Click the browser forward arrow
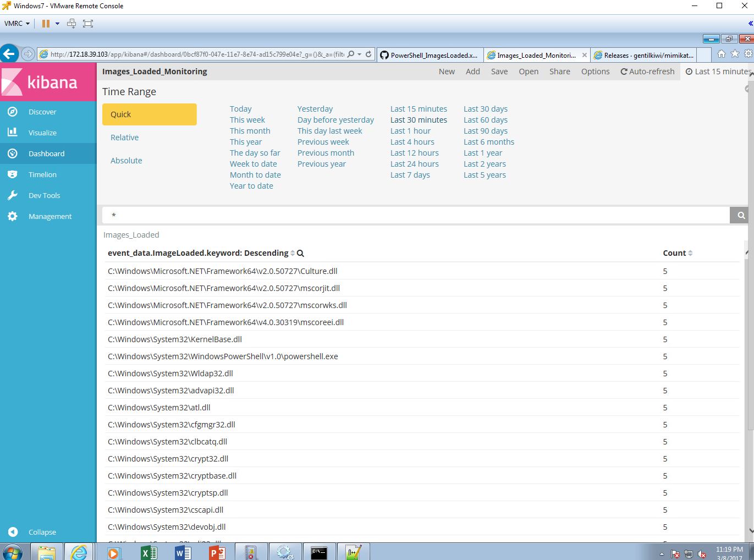Viewport: 754px width, 560px height. pos(27,54)
